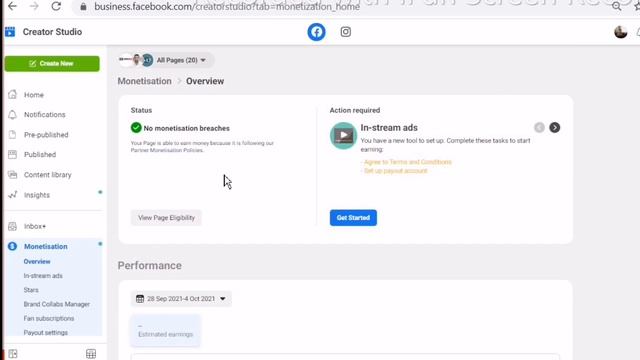Image resolution: width=640 pixels, height=360 pixels.
Task: Switch to the Facebook platform icon
Action: tap(316, 32)
